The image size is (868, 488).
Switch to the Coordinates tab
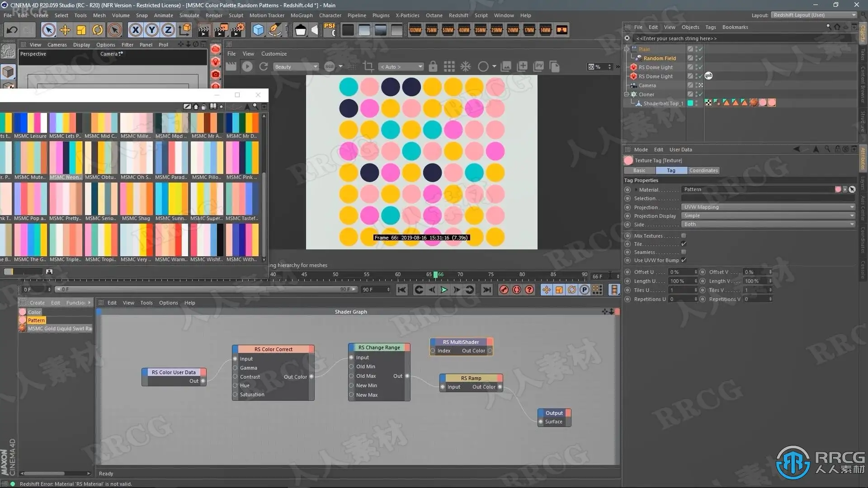tap(703, 170)
